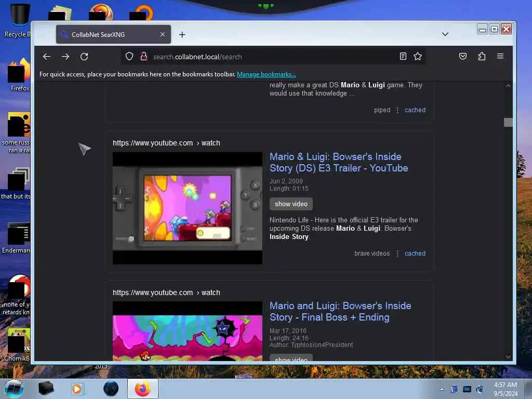The width and height of the screenshot is (532, 399).
Task: Click the second youtube.com watch URL line
Action: tap(166, 292)
